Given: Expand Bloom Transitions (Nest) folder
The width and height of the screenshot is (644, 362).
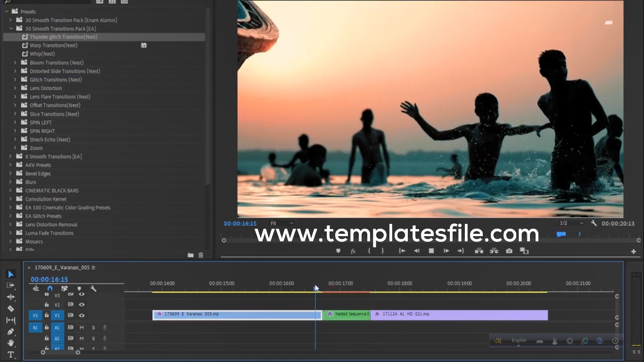Looking at the screenshot, I should [15, 62].
